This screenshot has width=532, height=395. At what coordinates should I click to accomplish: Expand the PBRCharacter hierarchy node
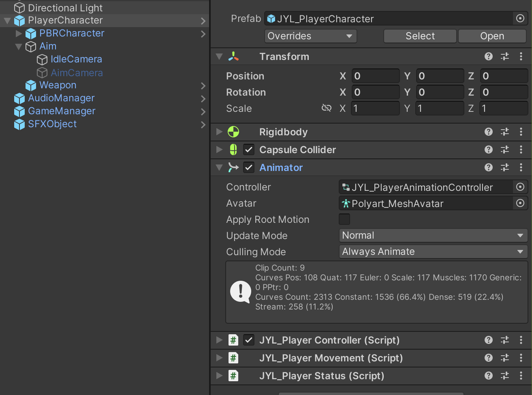coord(19,33)
